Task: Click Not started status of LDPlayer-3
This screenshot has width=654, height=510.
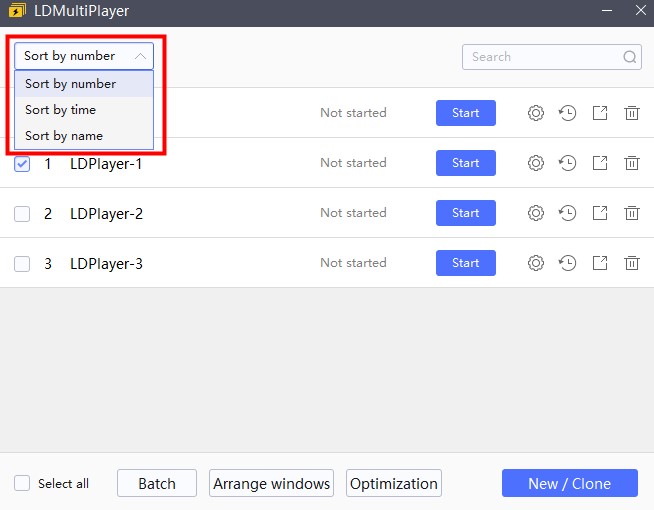Action: tap(353, 263)
